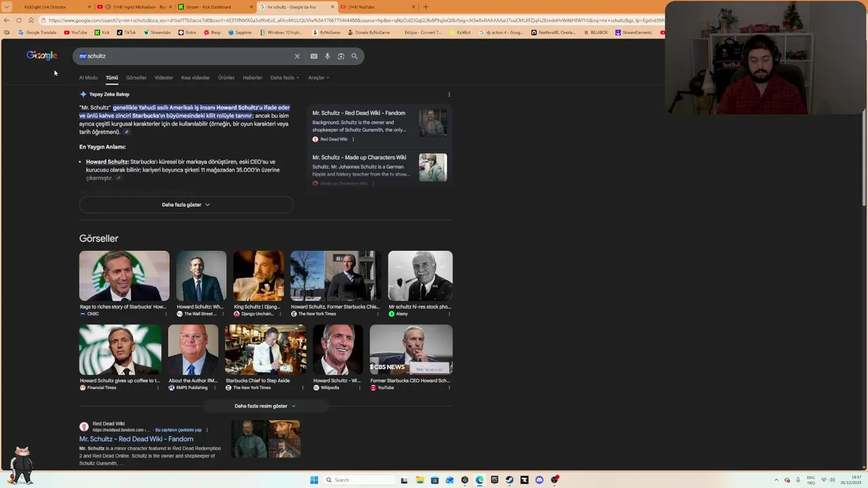This screenshot has width=868, height=488.
Task: Open the Red Dead result three-dot menu
Action: 207,430
